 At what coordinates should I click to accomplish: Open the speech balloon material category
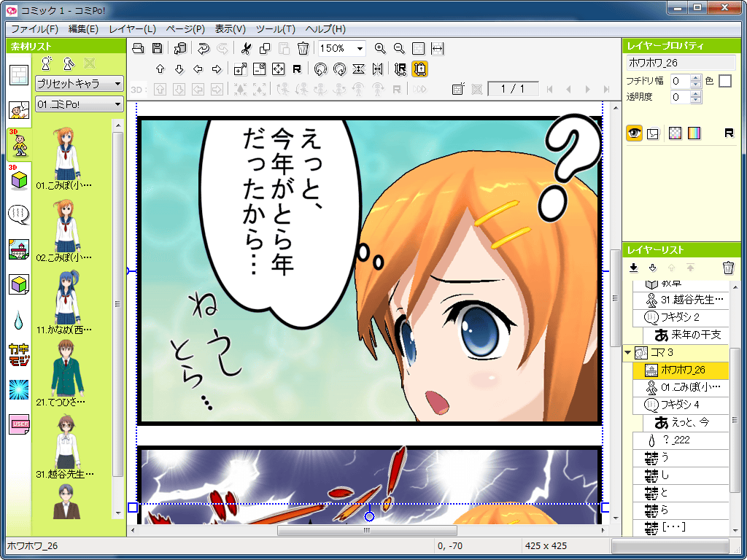19,215
